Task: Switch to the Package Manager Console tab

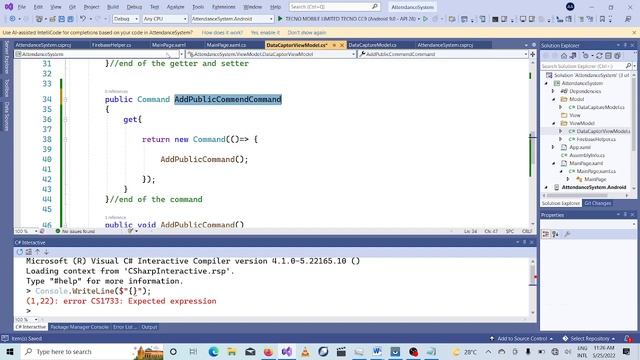Action: (79, 327)
